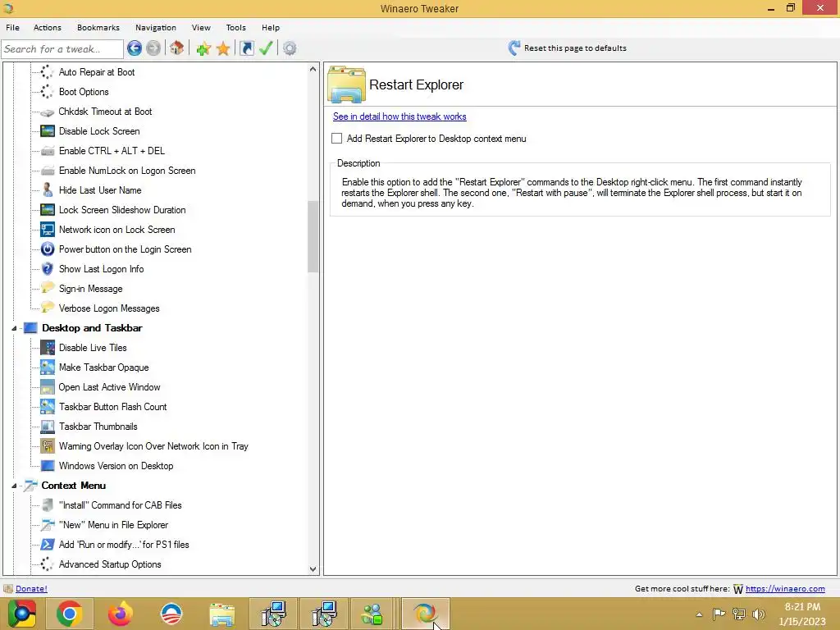Click the Hide Last User Name person icon
Image resolution: width=840 pixels, height=630 pixels.
[48, 190]
